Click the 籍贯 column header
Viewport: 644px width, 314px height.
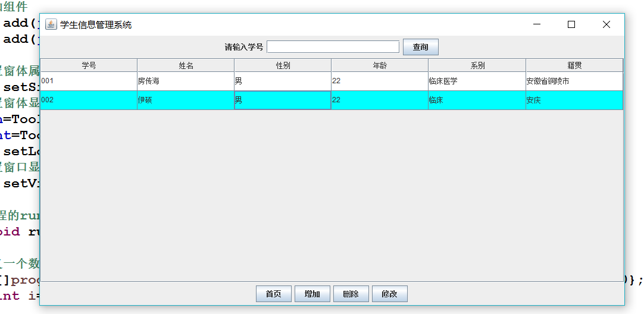(x=574, y=65)
